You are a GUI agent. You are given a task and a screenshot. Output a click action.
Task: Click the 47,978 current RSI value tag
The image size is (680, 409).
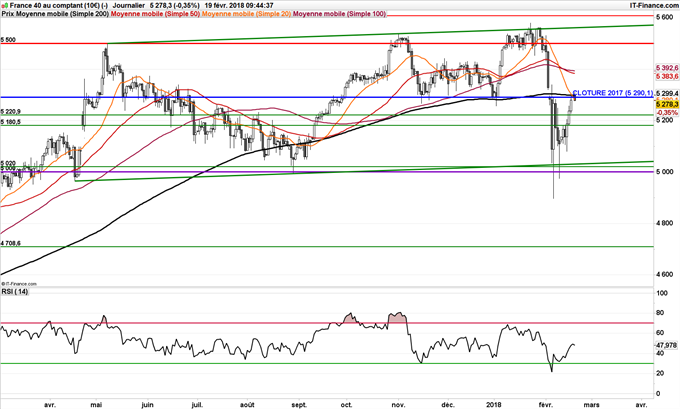[x=666, y=345]
